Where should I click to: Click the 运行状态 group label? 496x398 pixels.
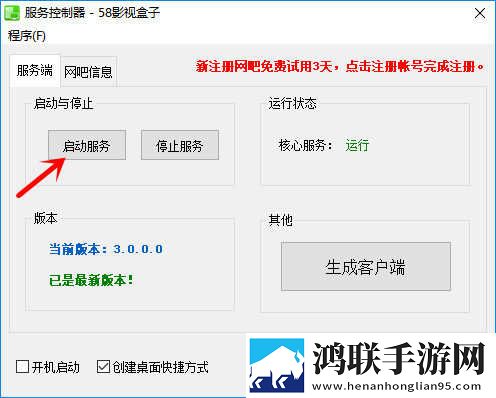click(292, 103)
